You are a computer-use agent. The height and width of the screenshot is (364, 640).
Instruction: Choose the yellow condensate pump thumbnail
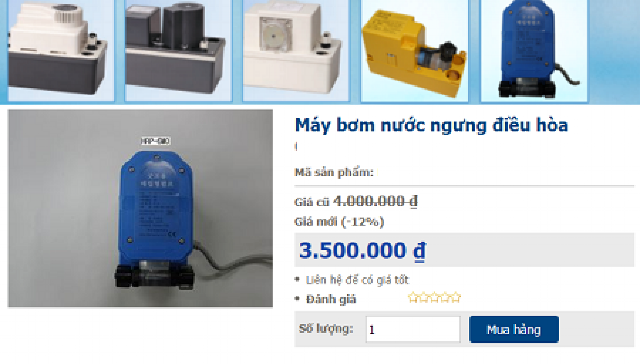(414, 50)
